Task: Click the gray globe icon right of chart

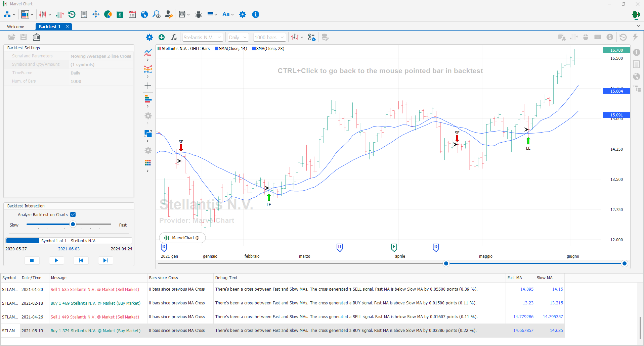Action: click(x=637, y=77)
